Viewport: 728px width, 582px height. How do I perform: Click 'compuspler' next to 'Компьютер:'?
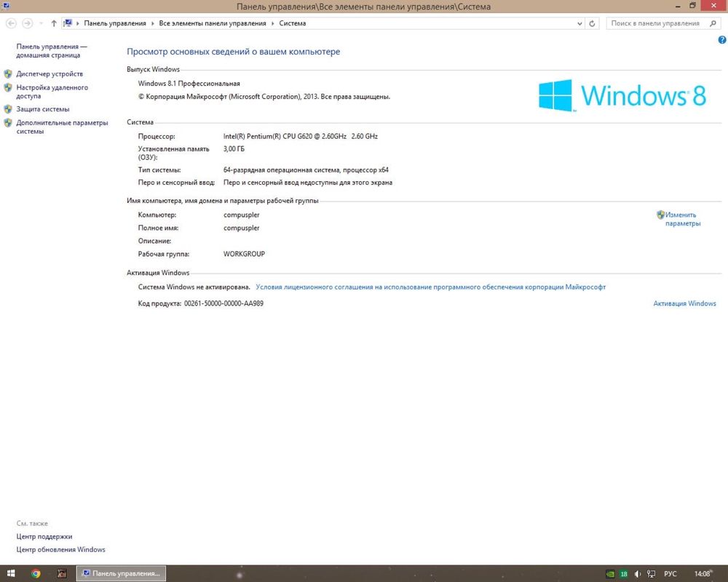(x=242, y=215)
